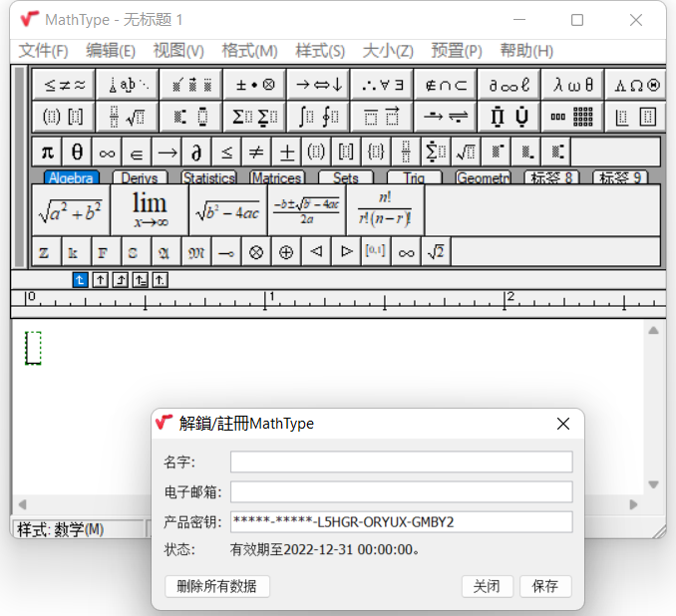Open the boxes templates palette

click(636, 117)
